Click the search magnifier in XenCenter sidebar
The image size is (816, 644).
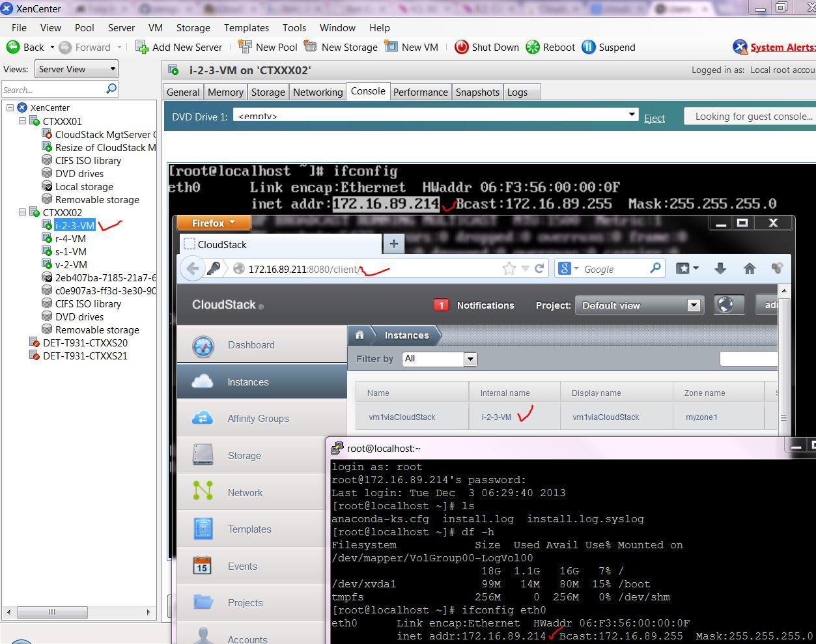tap(111, 89)
